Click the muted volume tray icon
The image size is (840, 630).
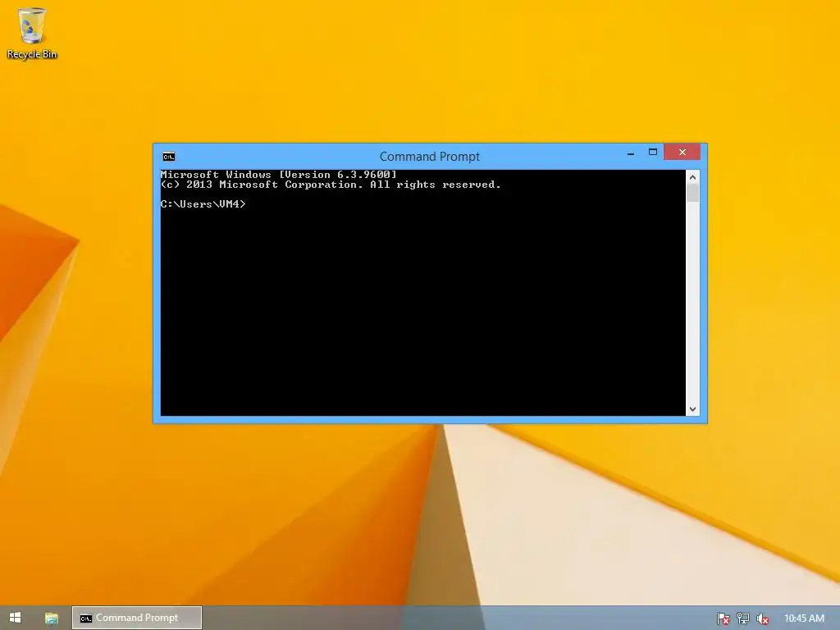point(762,619)
